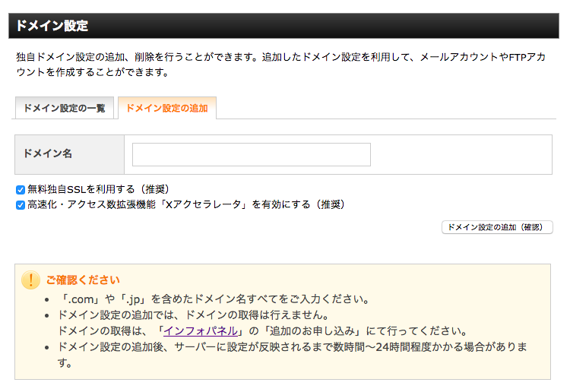
Task: Click the 「.com」や「.jp」 bullet note
Action: pos(214,299)
